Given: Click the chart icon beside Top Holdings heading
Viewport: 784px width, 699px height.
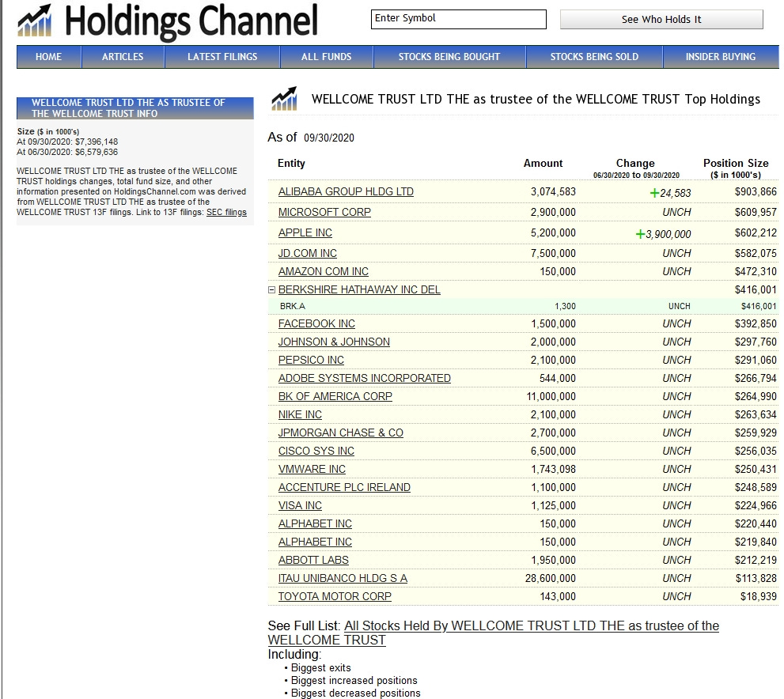Looking at the screenshot, I should click(285, 98).
